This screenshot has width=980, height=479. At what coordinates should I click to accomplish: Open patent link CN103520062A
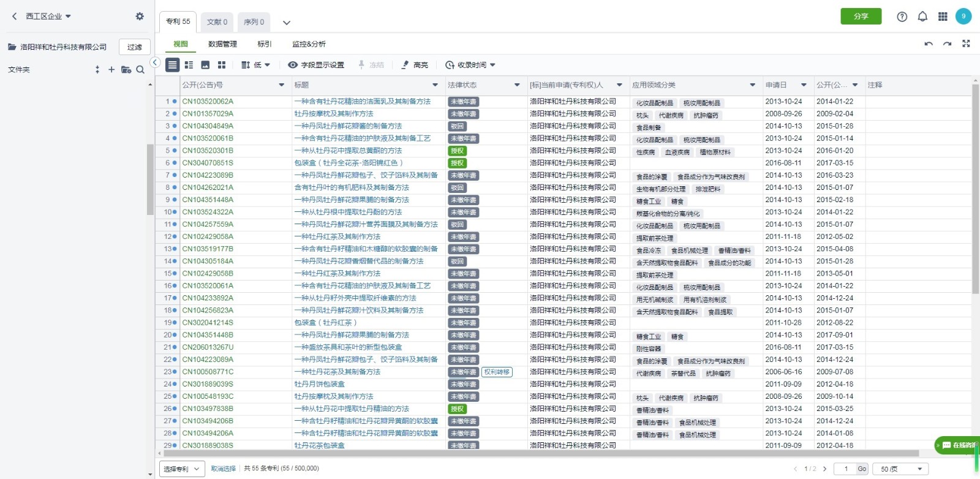click(x=208, y=101)
